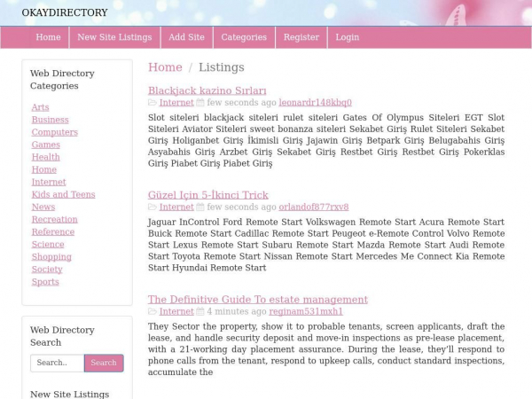Open the Güzel Için 5-İkinci Trick listing
The image size is (532, 399).
tap(208, 195)
